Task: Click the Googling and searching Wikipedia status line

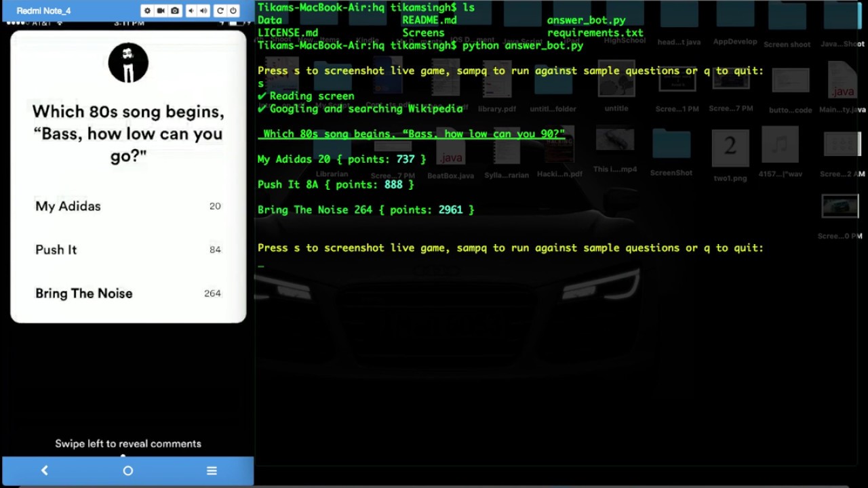Action: click(360, 108)
